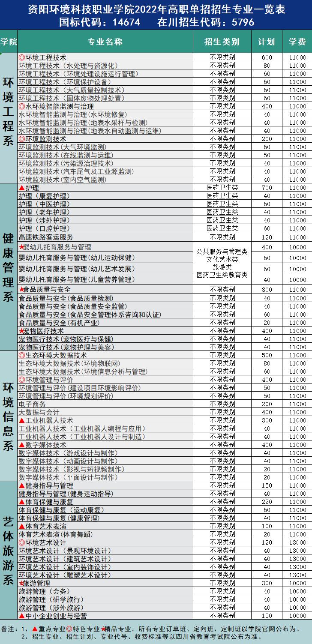Select 环境工程技术(固体废物处理处置)

pos(105,98)
